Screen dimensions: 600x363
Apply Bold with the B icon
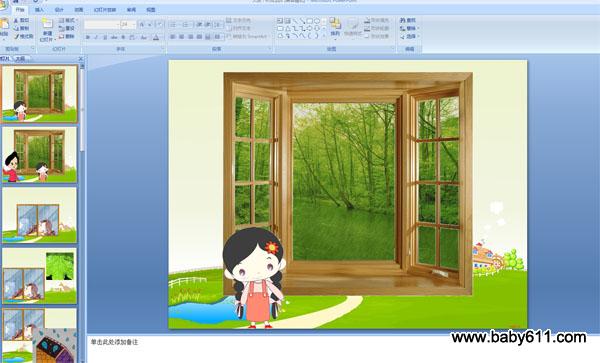[x=88, y=37]
